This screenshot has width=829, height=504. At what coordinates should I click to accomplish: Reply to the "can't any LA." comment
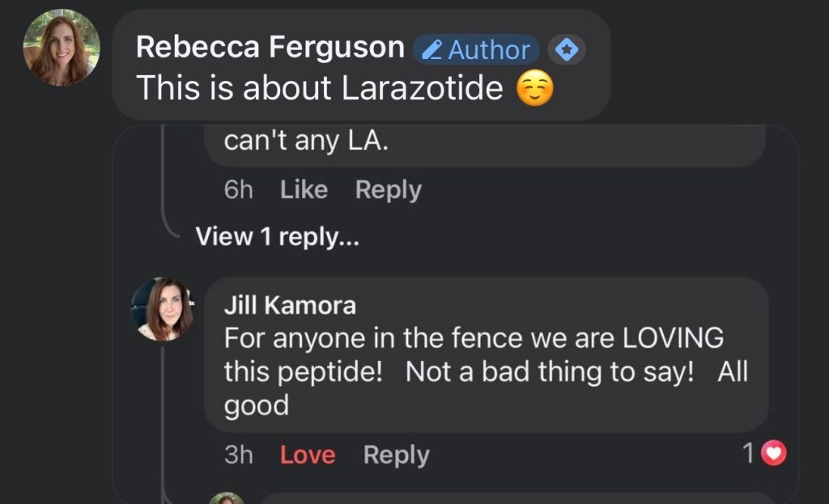(x=388, y=190)
